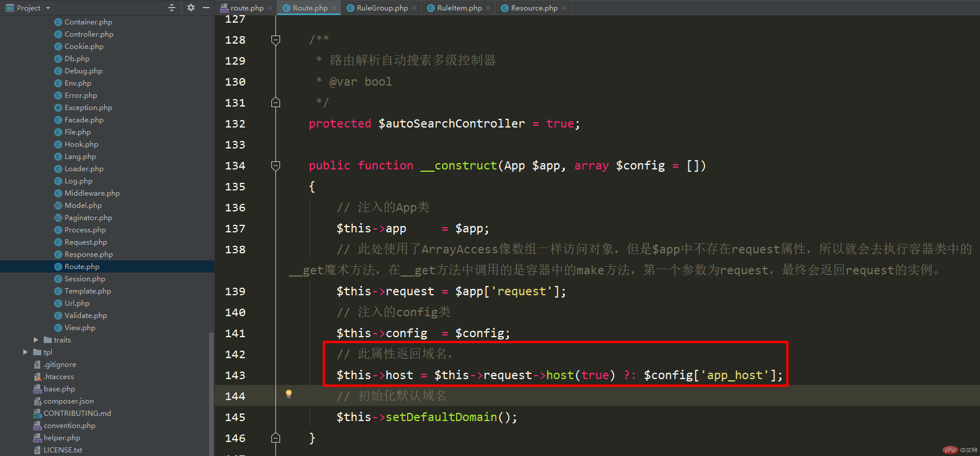Select Template.php file
The image size is (980, 456).
87,291
